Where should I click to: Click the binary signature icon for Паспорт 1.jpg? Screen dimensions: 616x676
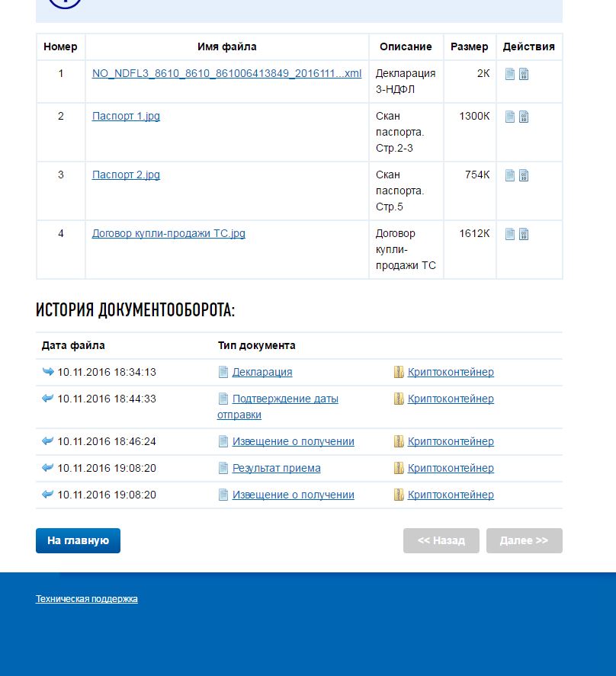pos(524,117)
